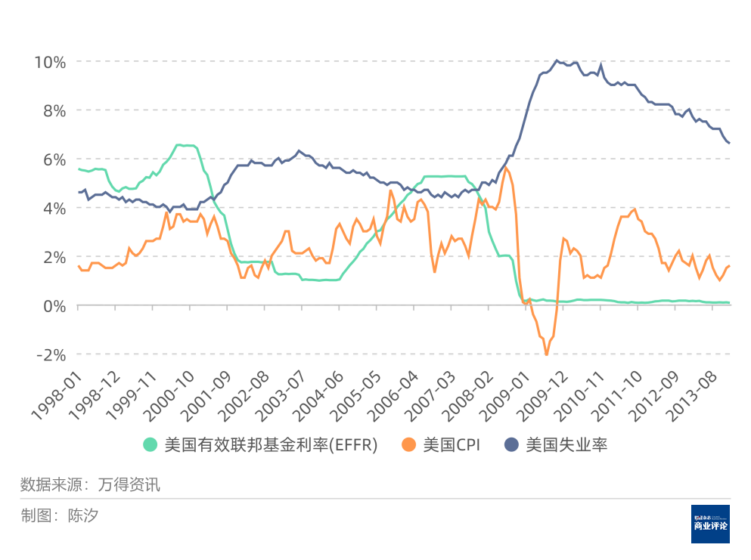Click the 0% y-axis label

54,305
